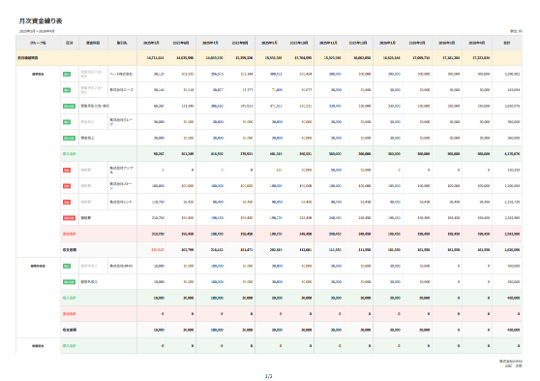
Task: Click the グループ名 column header
Action: pos(38,43)
